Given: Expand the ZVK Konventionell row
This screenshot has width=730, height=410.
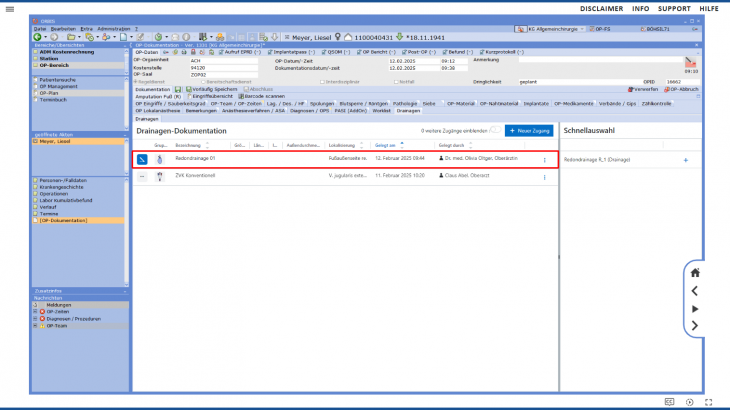Looking at the screenshot, I should (x=142, y=176).
